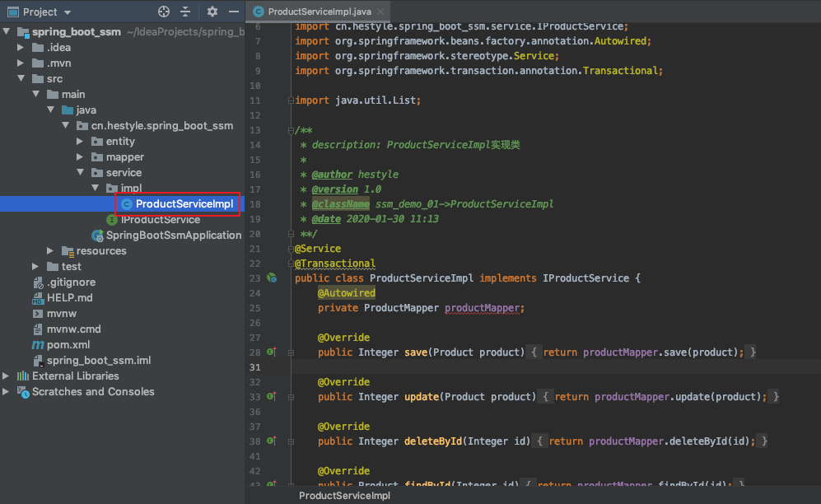
Task: Click implements-method gutter icon on deleteById line
Action: click(271, 441)
